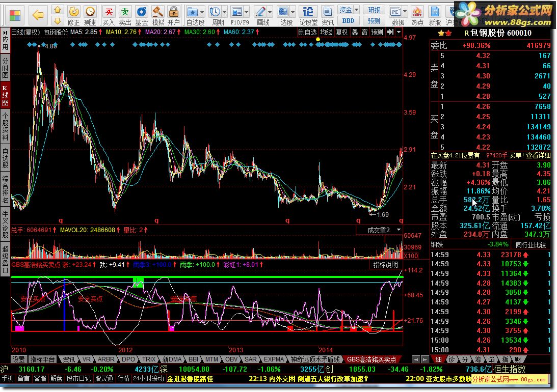Click the 数据 PE data icon
This screenshot has height=392, width=557.
click(395, 12)
